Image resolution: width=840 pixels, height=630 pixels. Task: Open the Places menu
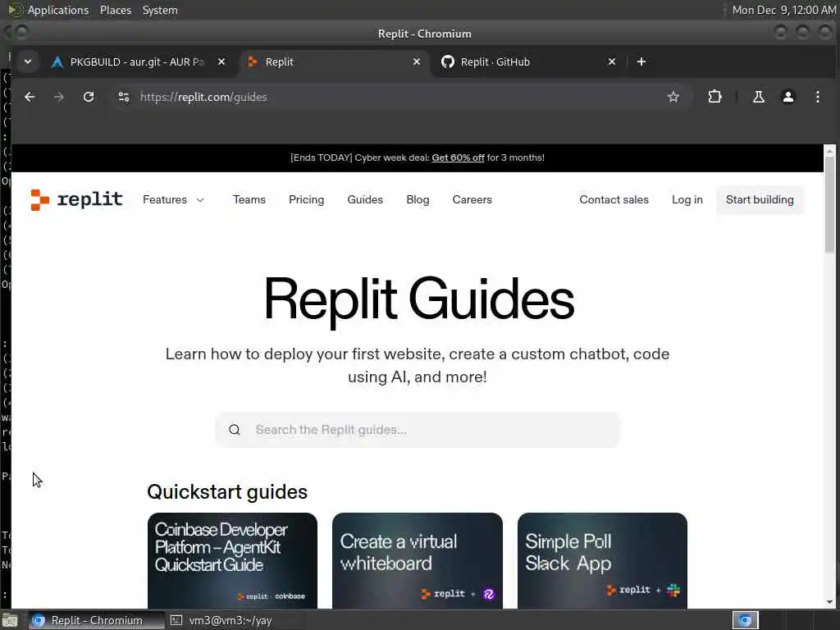pyautogui.click(x=116, y=10)
